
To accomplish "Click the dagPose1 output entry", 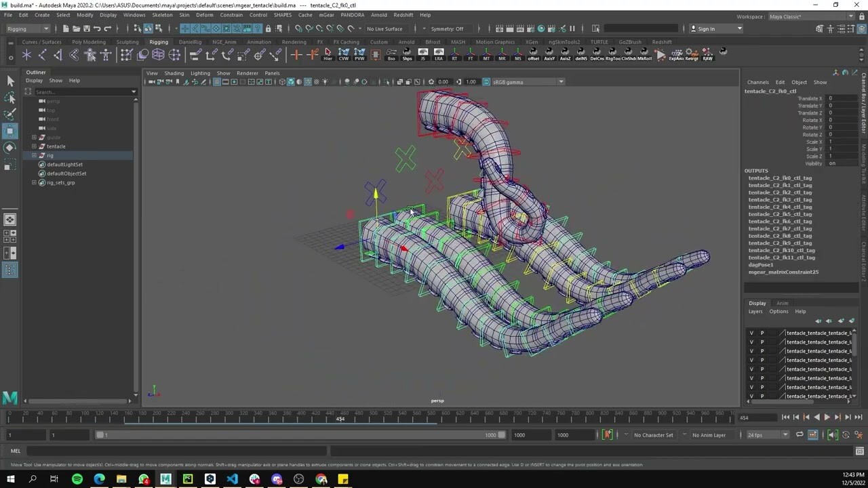I will (x=761, y=264).
